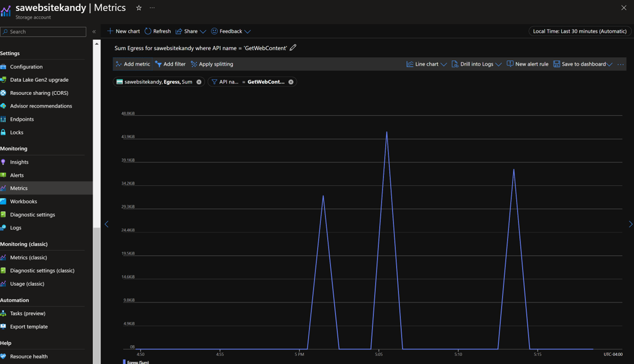Click the chart peak near 5:13
Image resolution: width=634 pixels, height=364 pixels.
[x=514, y=170]
